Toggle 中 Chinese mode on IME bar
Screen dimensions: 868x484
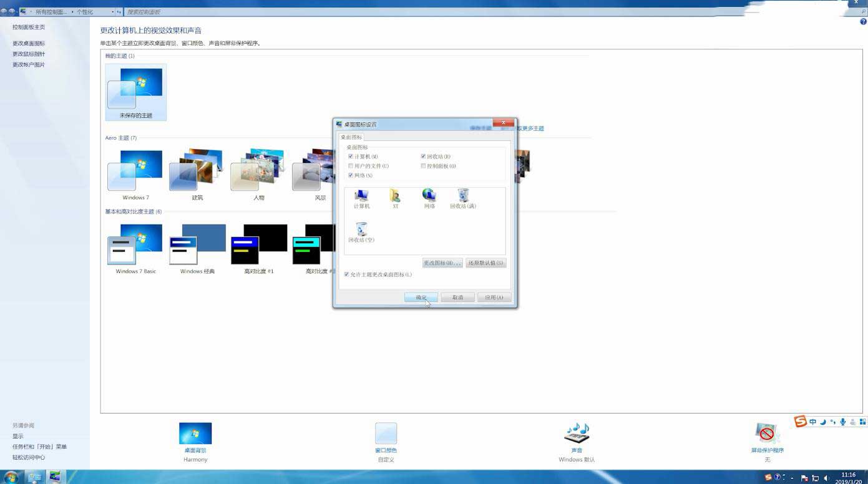point(812,422)
